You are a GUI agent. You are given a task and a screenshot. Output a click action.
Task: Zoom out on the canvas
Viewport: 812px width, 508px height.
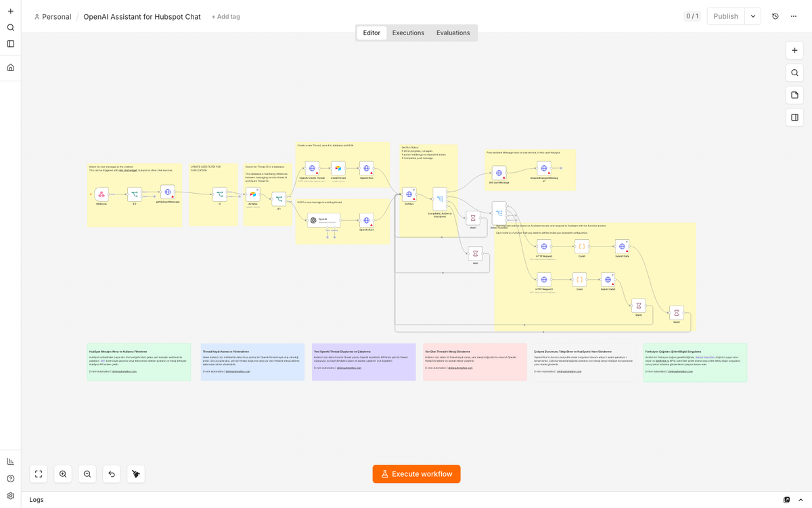[87, 474]
